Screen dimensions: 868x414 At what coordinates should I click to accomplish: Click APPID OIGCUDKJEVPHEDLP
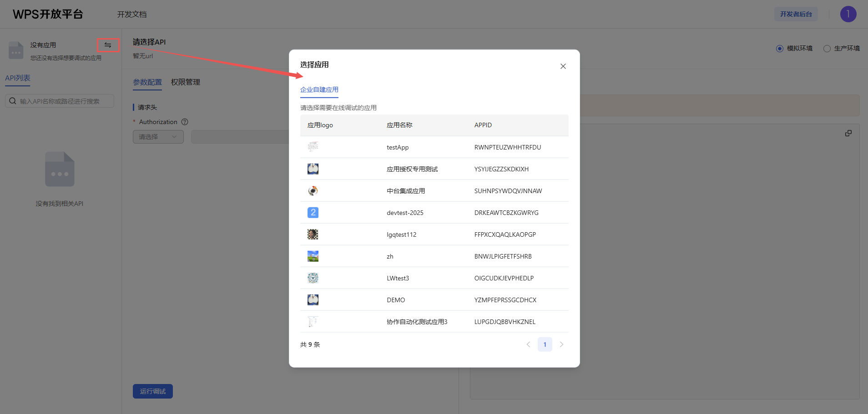pos(504,278)
